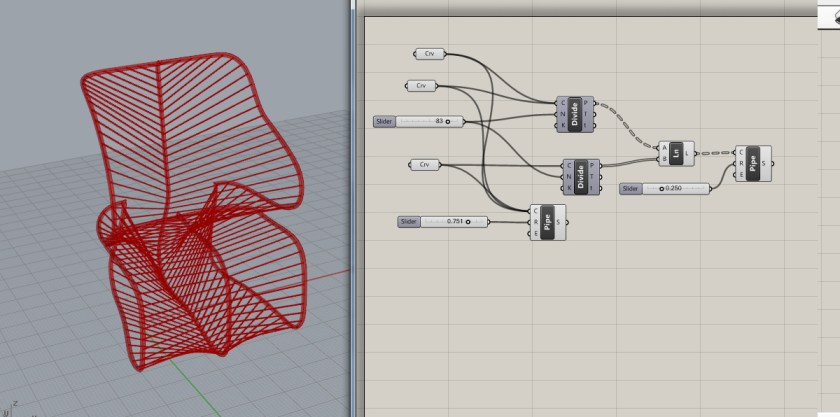Image resolution: width=840 pixels, height=417 pixels.
Task: Select the upper Divide component
Action: [x=575, y=114]
